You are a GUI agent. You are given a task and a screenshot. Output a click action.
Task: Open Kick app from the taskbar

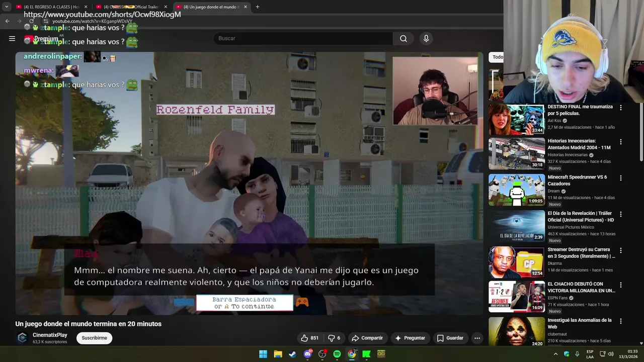[x=366, y=354]
